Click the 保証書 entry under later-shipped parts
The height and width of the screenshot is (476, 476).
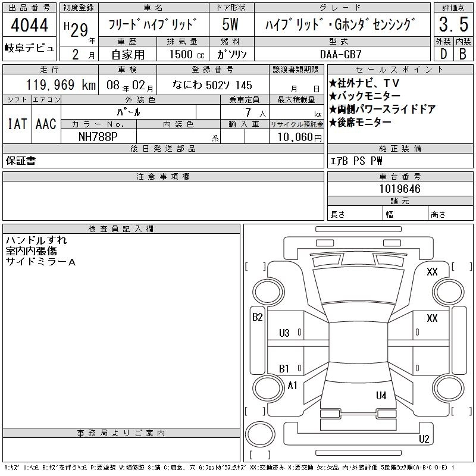(21, 161)
